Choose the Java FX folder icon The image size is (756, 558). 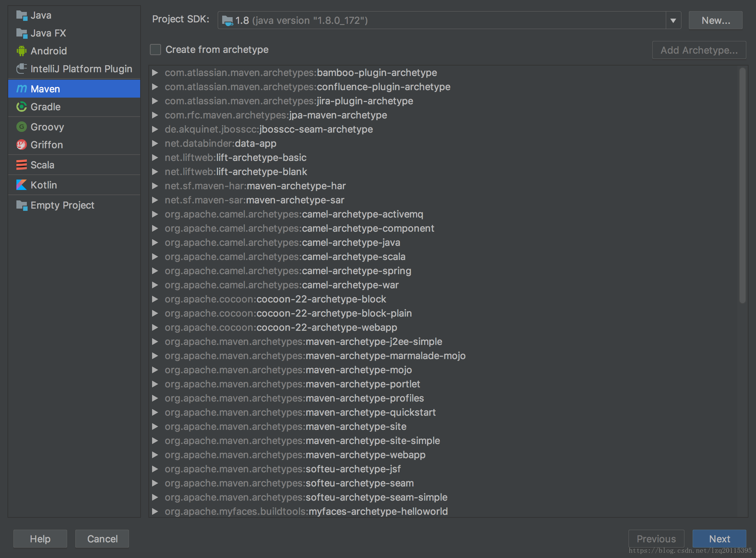pyautogui.click(x=22, y=33)
